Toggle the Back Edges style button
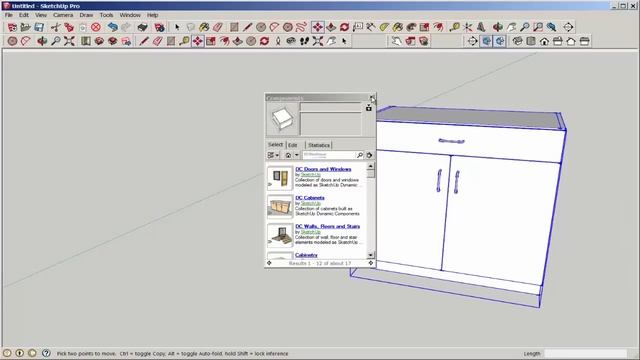The image size is (640, 360). 500,41
